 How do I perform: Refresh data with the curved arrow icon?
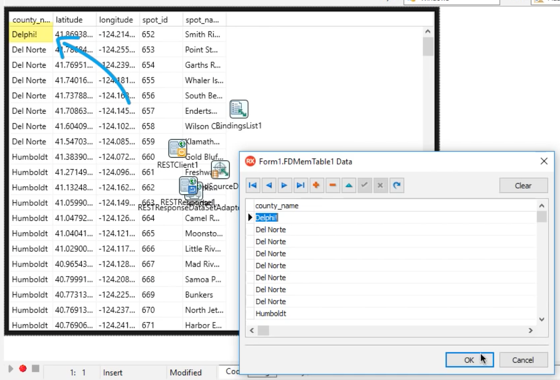click(x=396, y=185)
